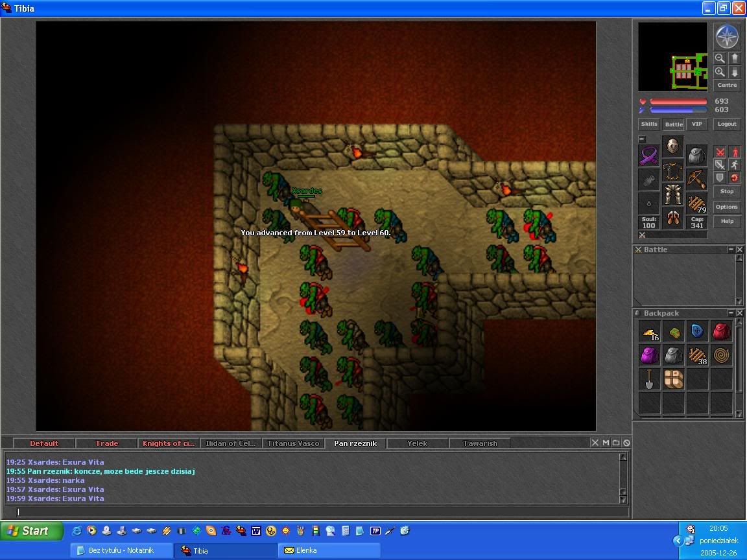Minimize the Backpack panel

(731, 313)
